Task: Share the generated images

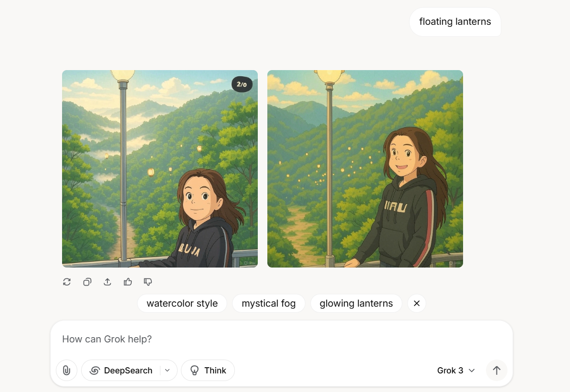Action: click(x=107, y=282)
